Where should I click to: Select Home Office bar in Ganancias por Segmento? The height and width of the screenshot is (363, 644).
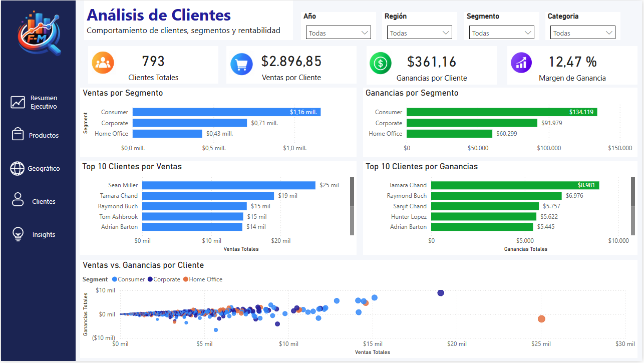(449, 134)
